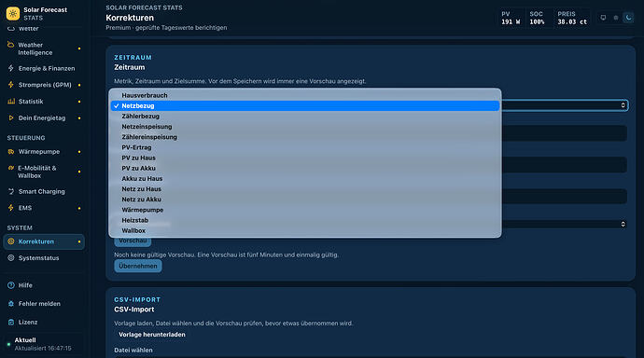Image resolution: width=644 pixels, height=358 pixels.
Task: Go to Strompreis (GPM) page
Action: pos(44,85)
